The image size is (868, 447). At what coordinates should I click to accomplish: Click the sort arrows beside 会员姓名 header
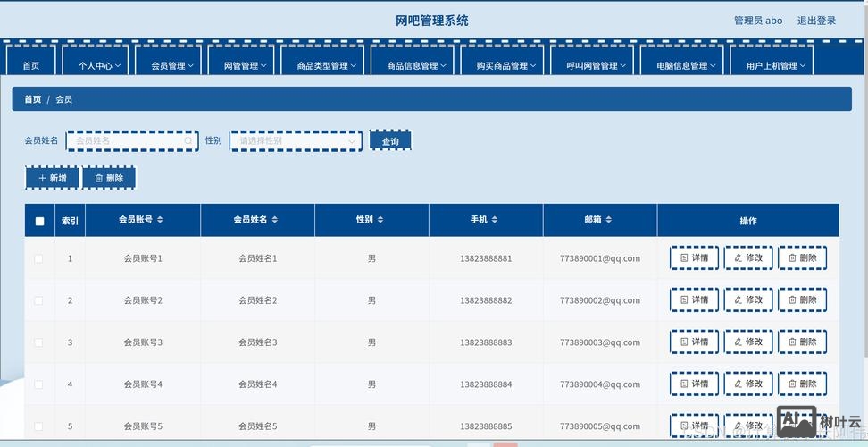(274, 220)
